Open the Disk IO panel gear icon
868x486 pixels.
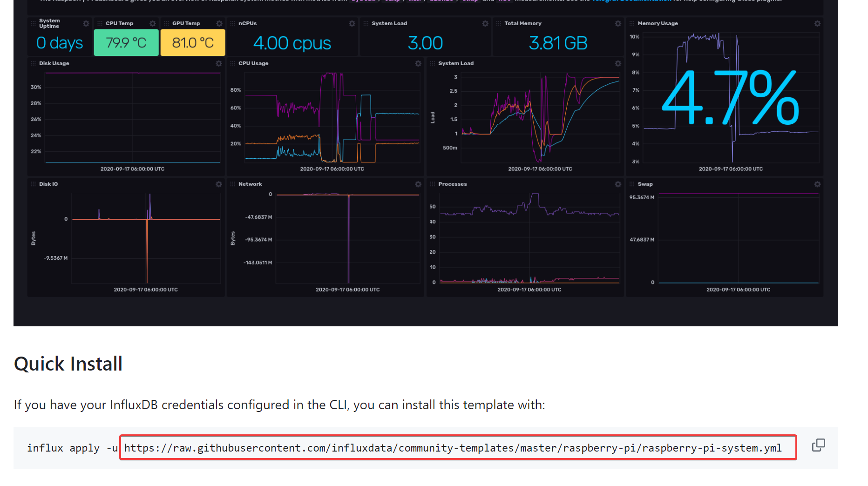[219, 184]
